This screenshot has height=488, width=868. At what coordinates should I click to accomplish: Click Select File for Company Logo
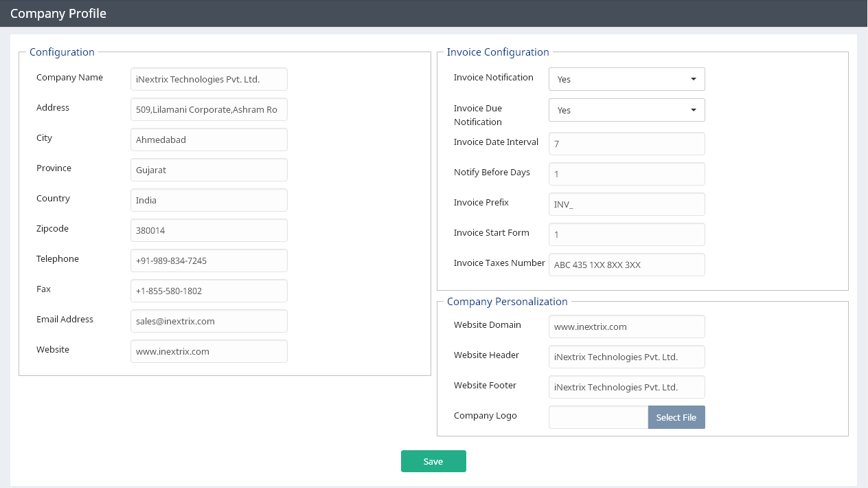pyautogui.click(x=676, y=417)
